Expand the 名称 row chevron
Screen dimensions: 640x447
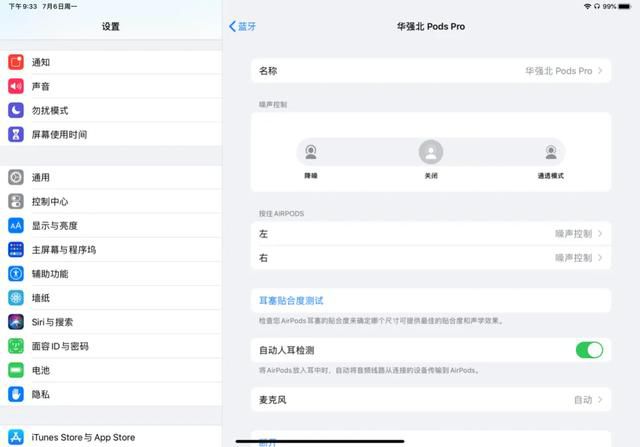click(600, 71)
